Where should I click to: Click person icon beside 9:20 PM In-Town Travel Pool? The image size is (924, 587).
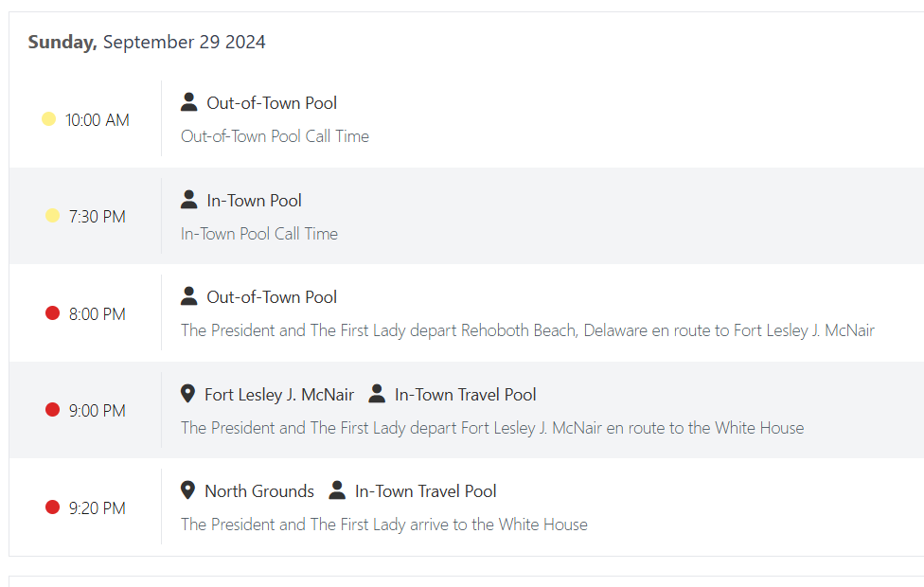pyautogui.click(x=337, y=490)
